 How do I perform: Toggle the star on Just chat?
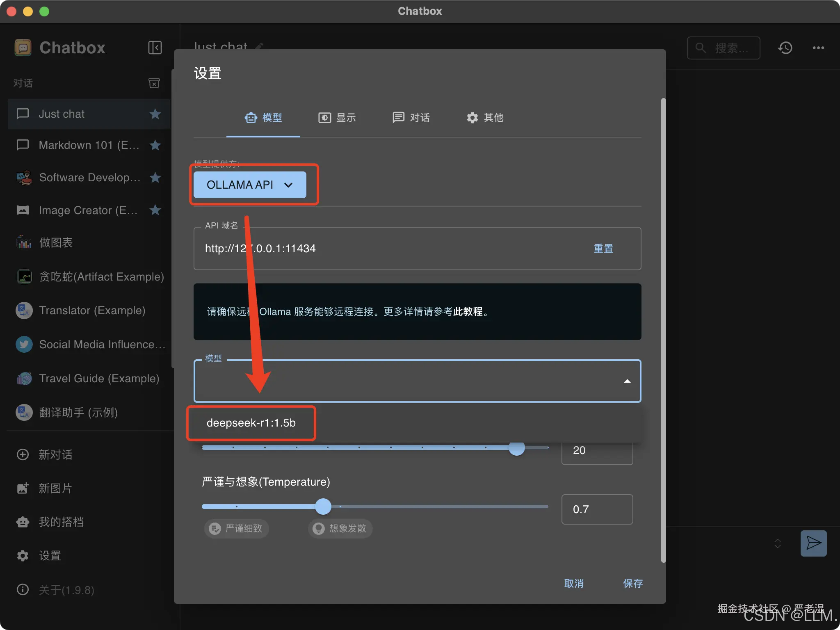click(155, 114)
